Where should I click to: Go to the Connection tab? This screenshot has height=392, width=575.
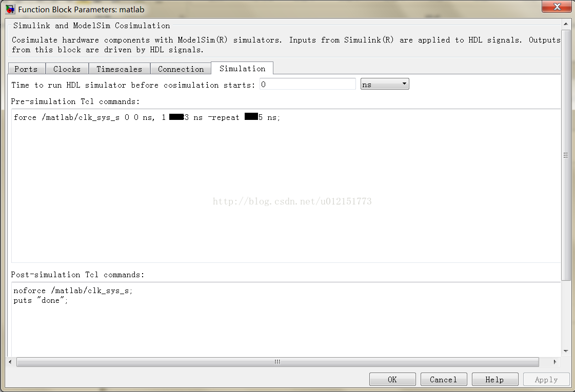click(x=181, y=69)
